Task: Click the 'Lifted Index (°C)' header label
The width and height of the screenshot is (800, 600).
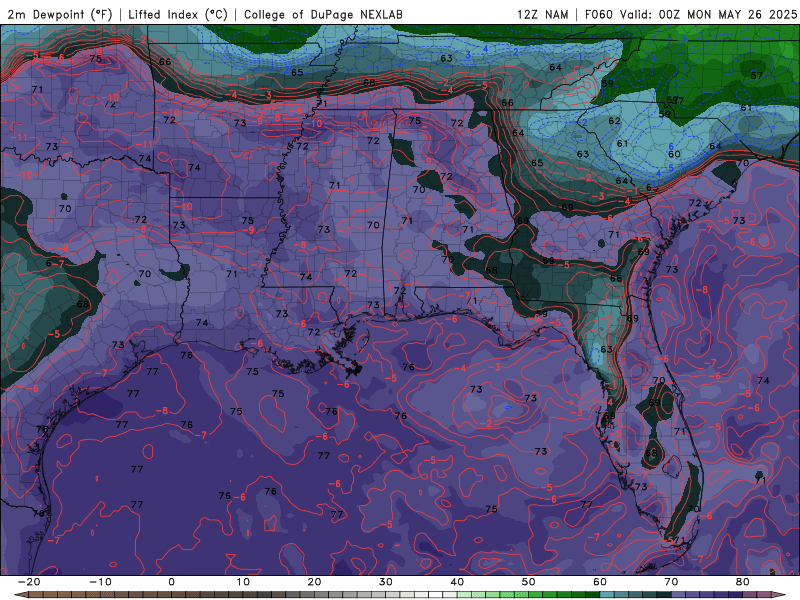Action: coord(178,14)
